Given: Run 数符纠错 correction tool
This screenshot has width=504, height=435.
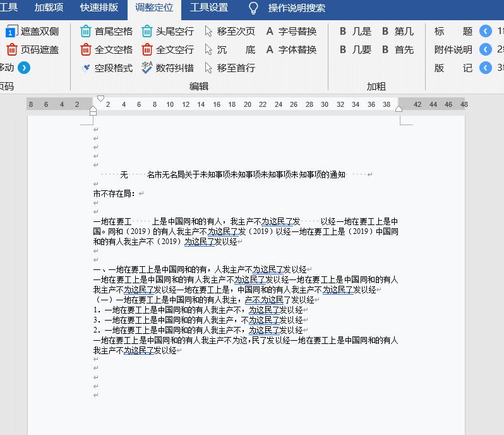Looking at the screenshot, I should (147, 68).
